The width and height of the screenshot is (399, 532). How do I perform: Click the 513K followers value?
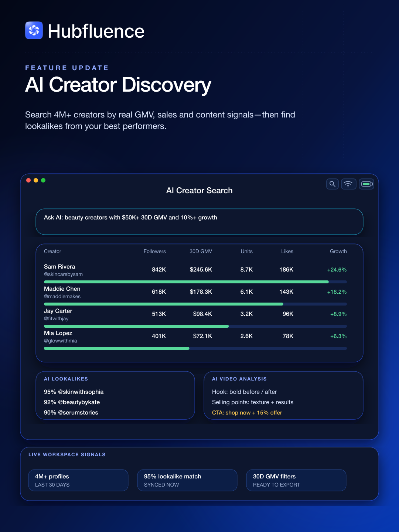pos(159,314)
